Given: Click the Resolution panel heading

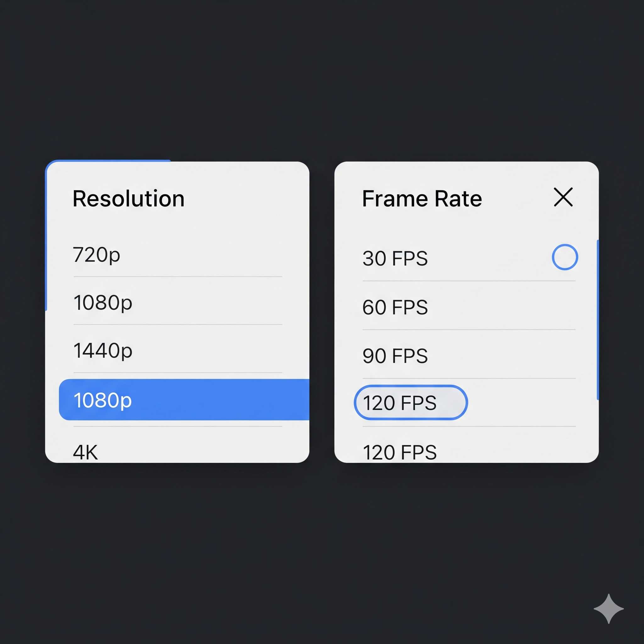Looking at the screenshot, I should coord(128,199).
